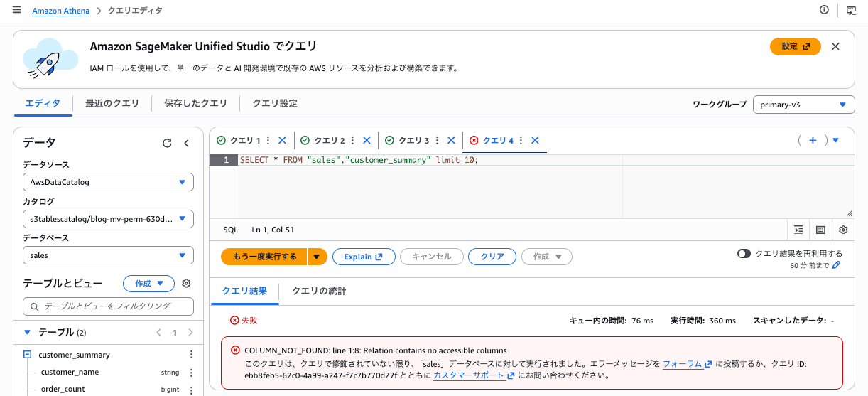Toggle クエリ結果を再利用する switch
This screenshot has height=396, width=868.
pos(744,253)
